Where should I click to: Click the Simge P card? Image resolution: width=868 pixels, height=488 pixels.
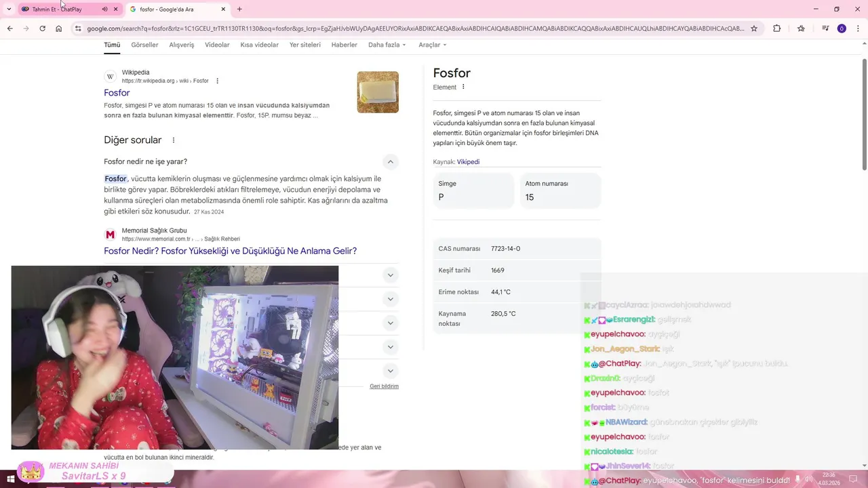click(x=473, y=190)
